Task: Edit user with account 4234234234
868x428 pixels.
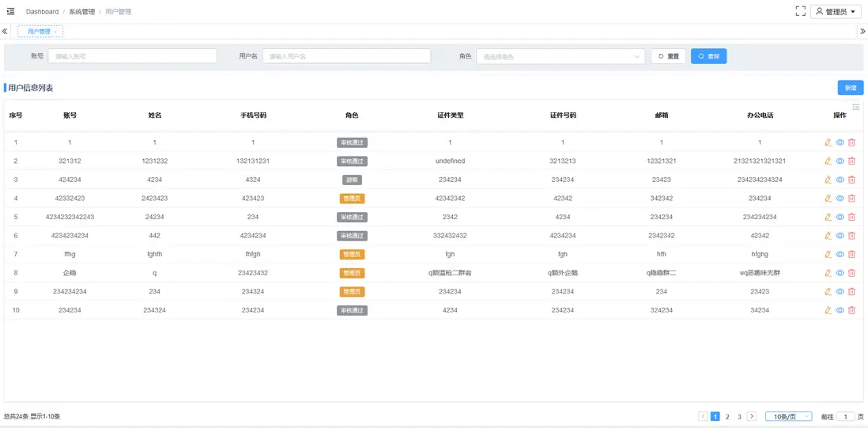Action: [x=828, y=235]
